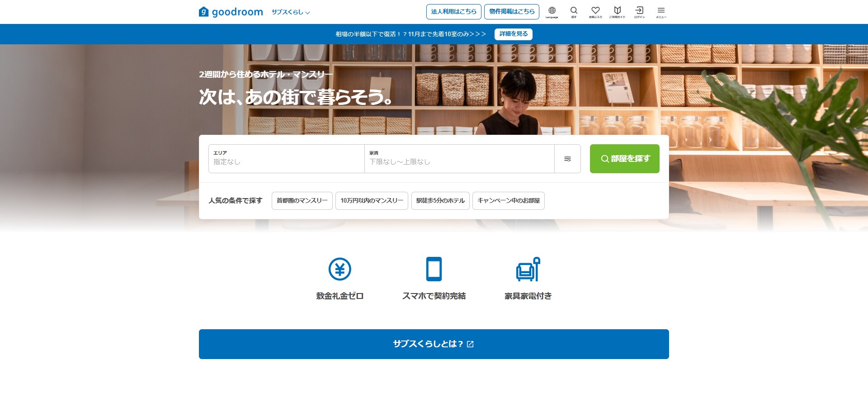
Task: Click the magnifier search icon in header
Action: [x=574, y=12]
